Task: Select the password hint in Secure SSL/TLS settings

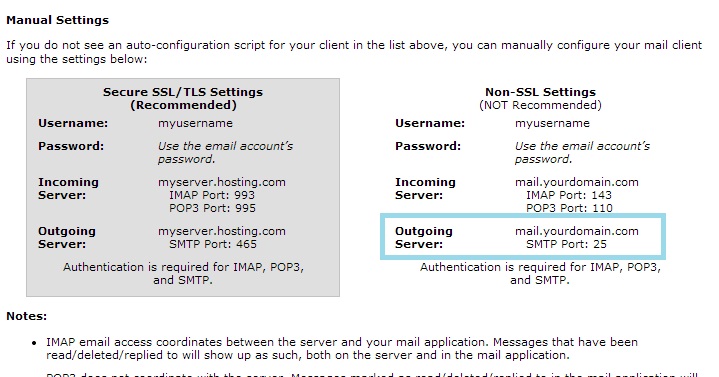Action: (x=225, y=152)
